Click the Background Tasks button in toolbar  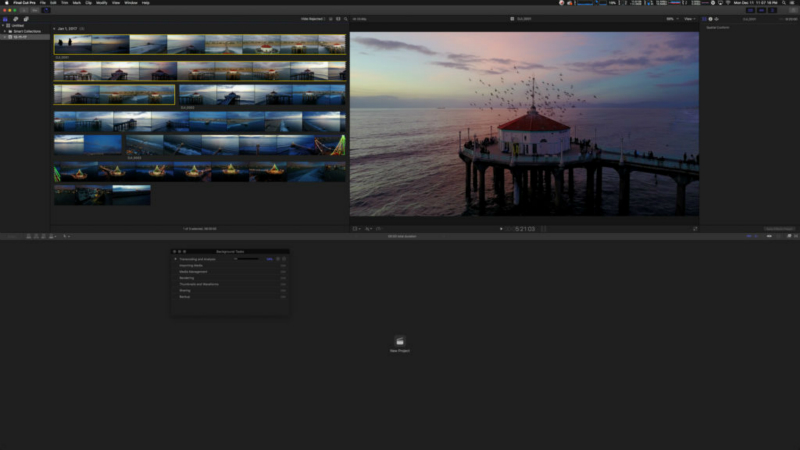click(x=47, y=10)
